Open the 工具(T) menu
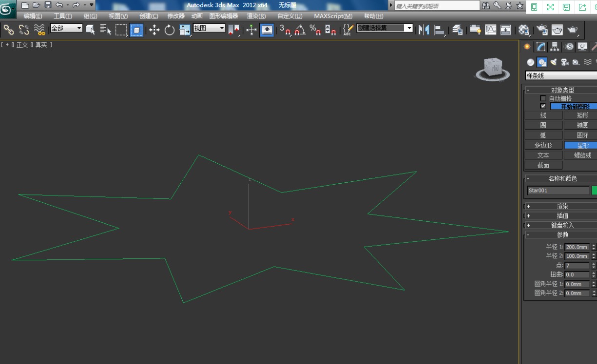597x364 pixels. [x=63, y=16]
